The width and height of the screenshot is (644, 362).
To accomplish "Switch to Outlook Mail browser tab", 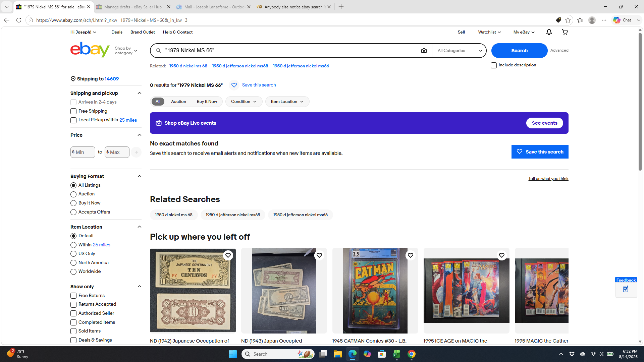I will click(x=214, y=7).
